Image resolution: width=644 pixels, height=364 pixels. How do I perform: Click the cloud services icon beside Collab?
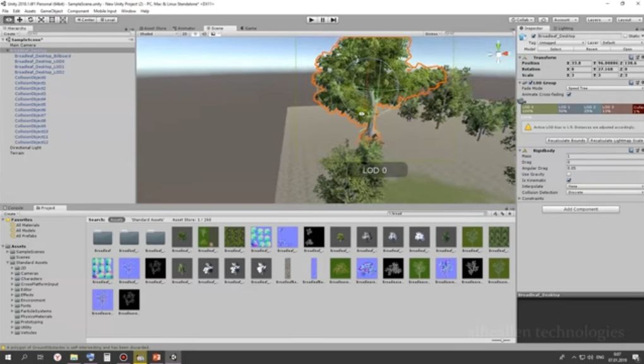[x=544, y=20]
